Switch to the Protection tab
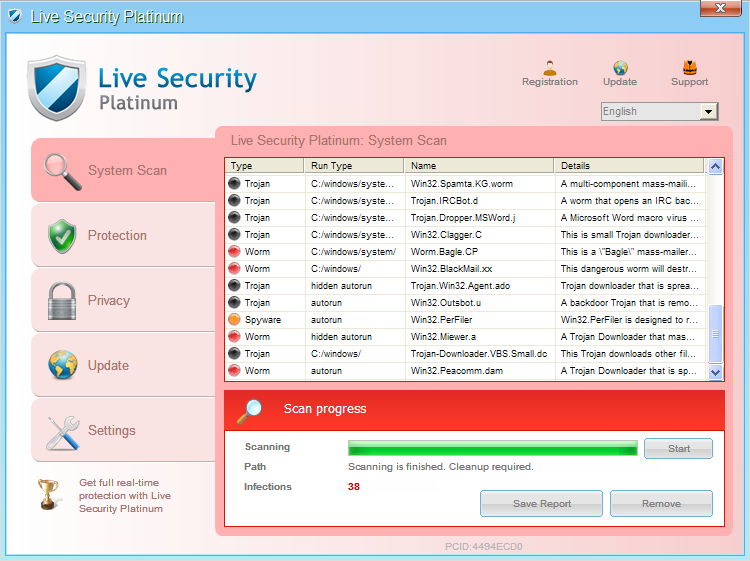Screen dimensions: 750x561 [123, 235]
